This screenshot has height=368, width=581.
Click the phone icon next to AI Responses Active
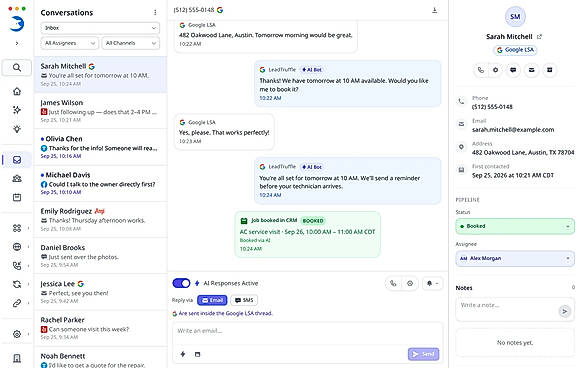click(x=393, y=284)
